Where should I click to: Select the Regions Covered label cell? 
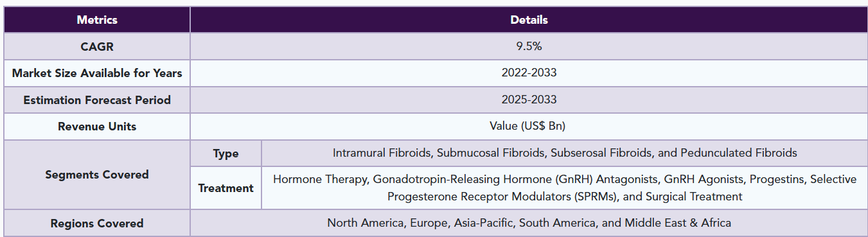[97, 224]
